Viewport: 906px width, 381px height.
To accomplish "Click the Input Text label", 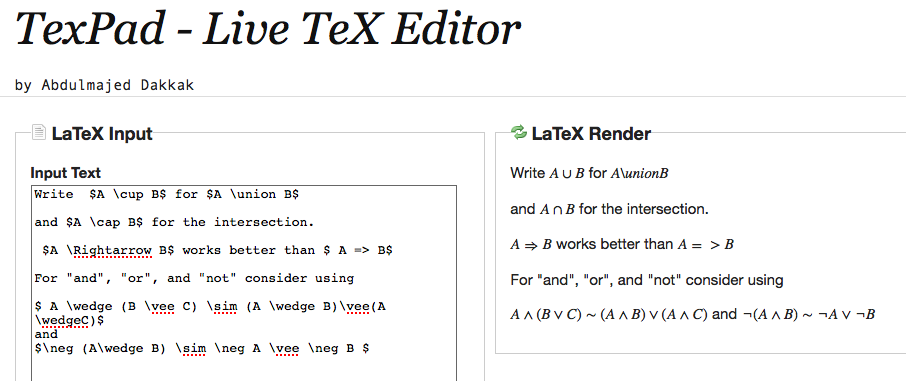I will coord(65,173).
